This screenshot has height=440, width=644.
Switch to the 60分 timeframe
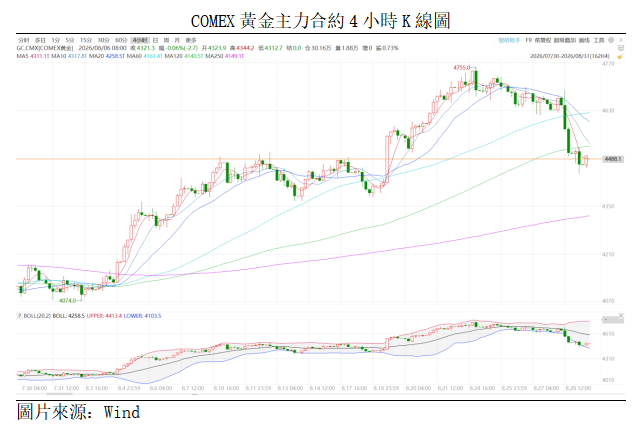click(x=121, y=40)
